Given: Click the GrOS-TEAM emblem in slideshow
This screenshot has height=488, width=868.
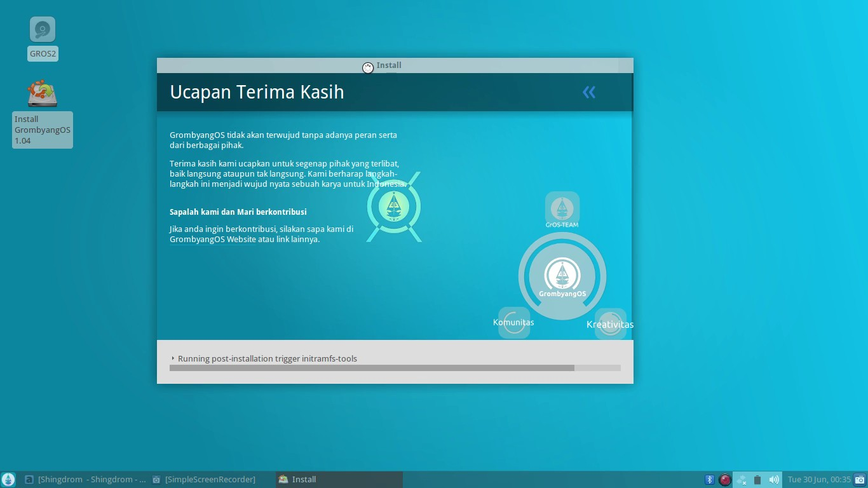Looking at the screenshot, I should pyautogui.click(x=562, y=210).
